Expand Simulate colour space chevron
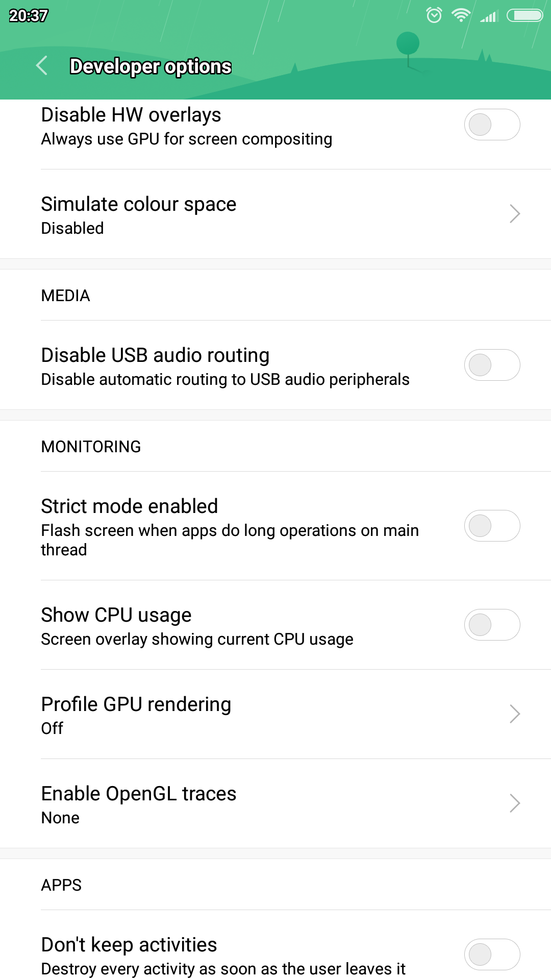Screen dimensions: 551x980 [515, 214]
